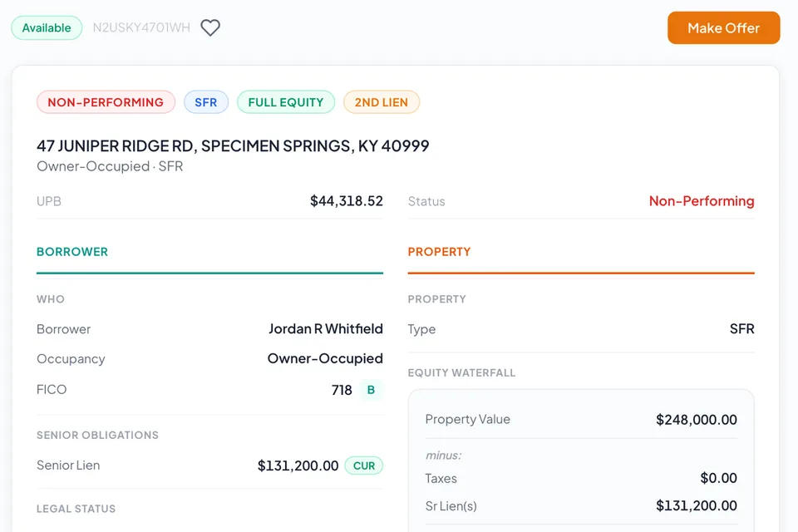798x532 pixels.
Task: Click borrower name Jordan R Whitfield
Action: click(326, 329)
